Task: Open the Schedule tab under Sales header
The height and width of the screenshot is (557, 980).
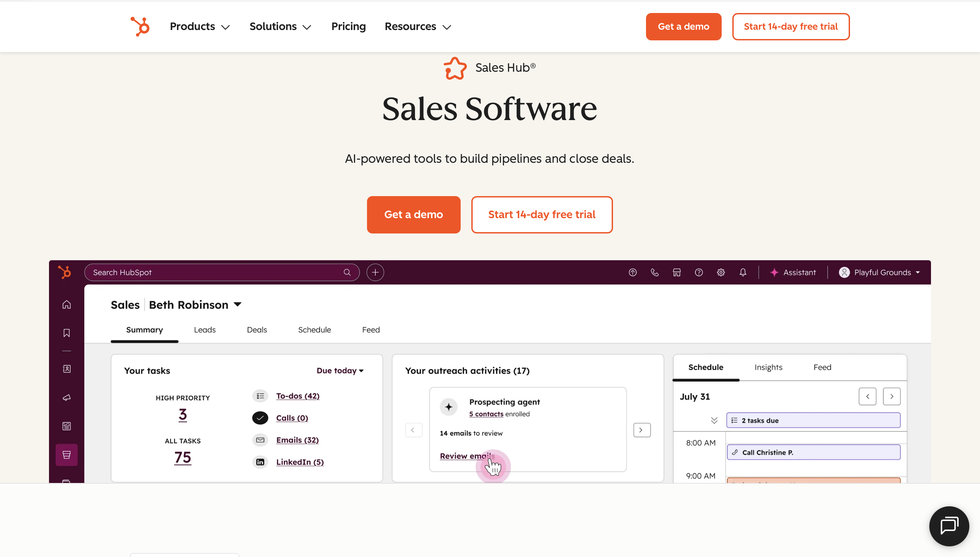Action: [314, 330]
